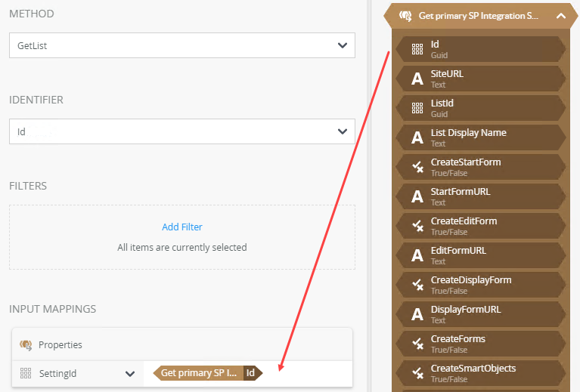The height and width of the screenshot is (392, 580).
Task: Select the CreateStartForm True/False field
Action: click(481, 167)
